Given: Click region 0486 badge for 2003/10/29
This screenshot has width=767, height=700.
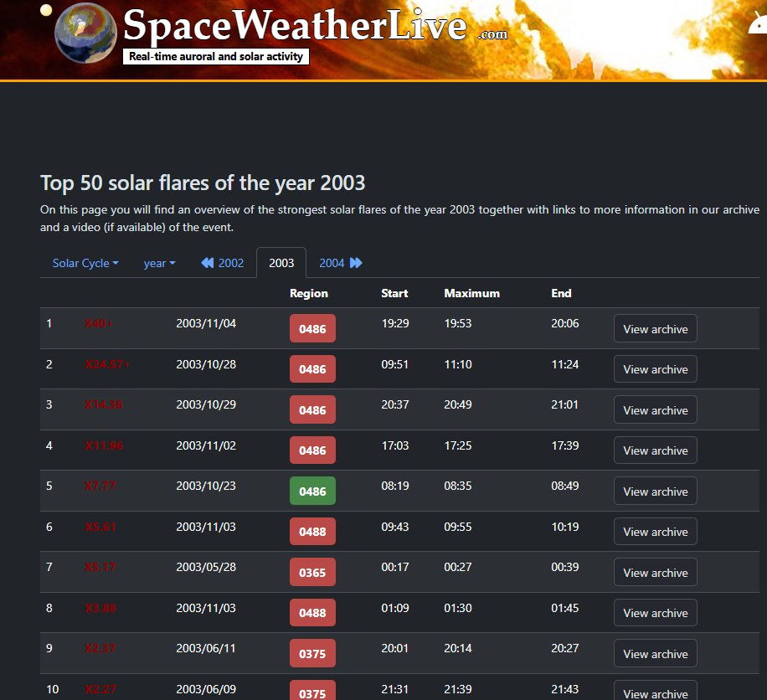Looking at the screenshot, I should 312,409.
